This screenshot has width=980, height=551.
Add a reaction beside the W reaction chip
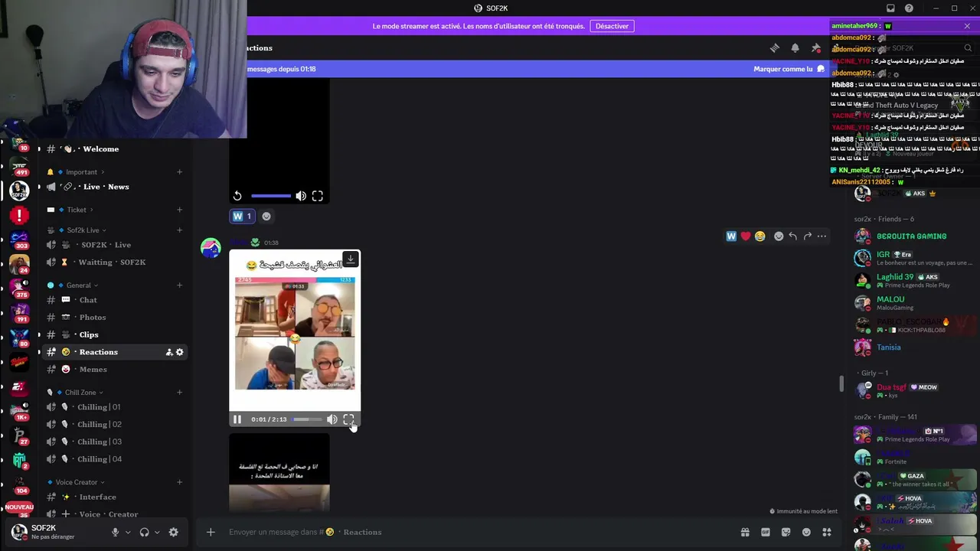point(266,216)
